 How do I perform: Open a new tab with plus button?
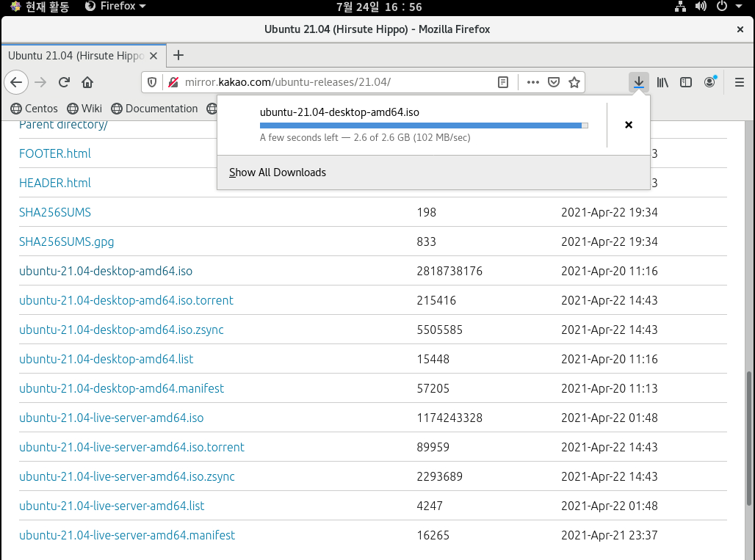tap(178, 55)
